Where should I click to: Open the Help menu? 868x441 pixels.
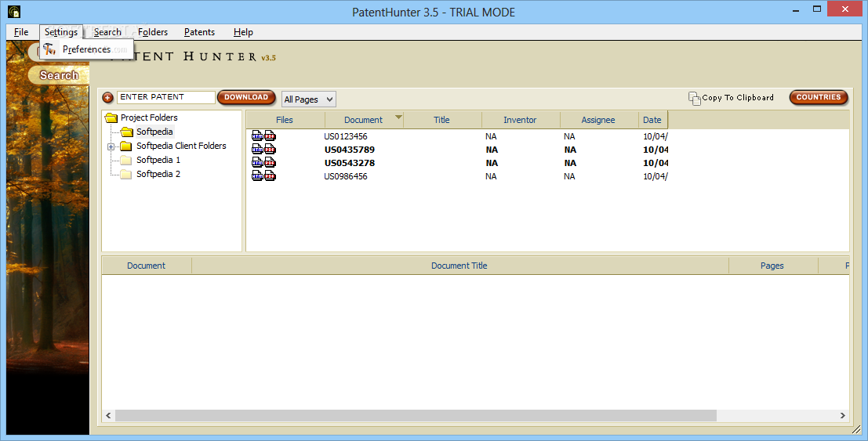(x=243, y=32)
